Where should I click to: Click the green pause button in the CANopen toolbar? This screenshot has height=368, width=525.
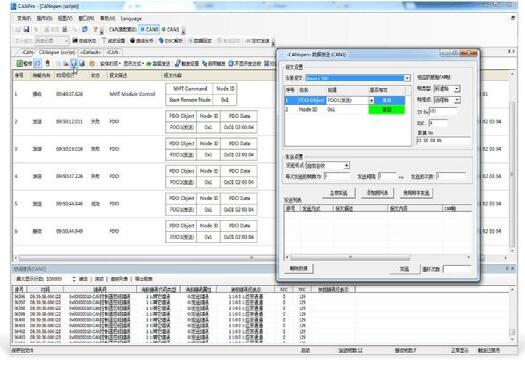coord(24,63)
